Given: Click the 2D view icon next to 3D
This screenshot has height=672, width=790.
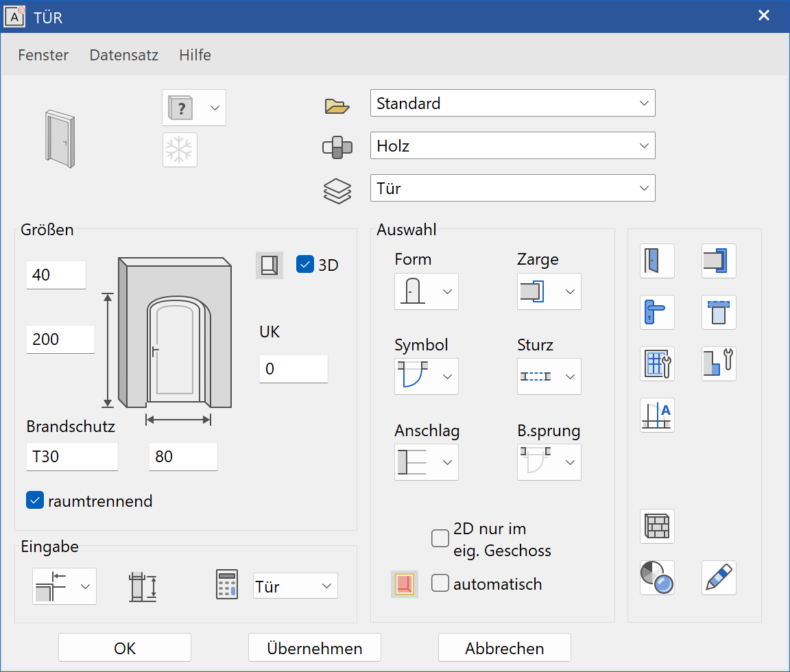Looking at the screenshot, I should (x=270, y=265).
